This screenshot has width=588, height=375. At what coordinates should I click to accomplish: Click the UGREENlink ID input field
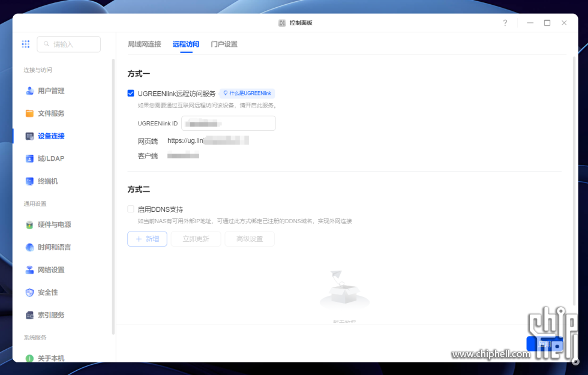(229, 124)
